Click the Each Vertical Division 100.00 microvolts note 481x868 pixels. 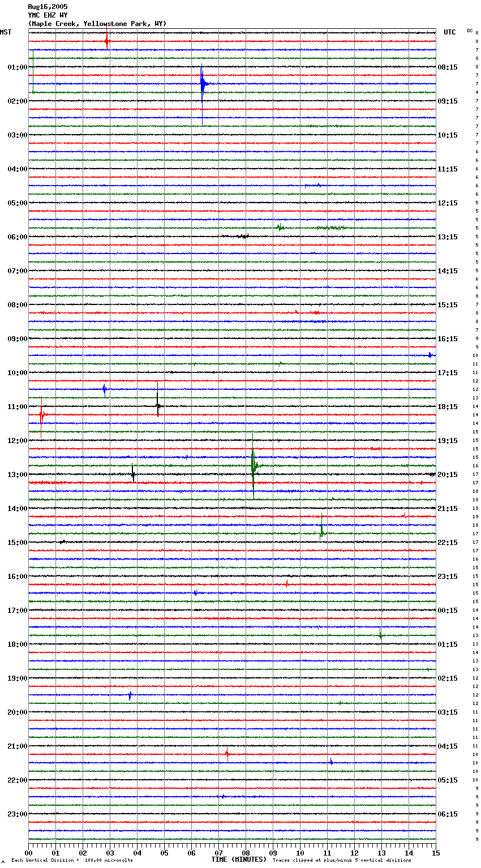pos(72,860)
